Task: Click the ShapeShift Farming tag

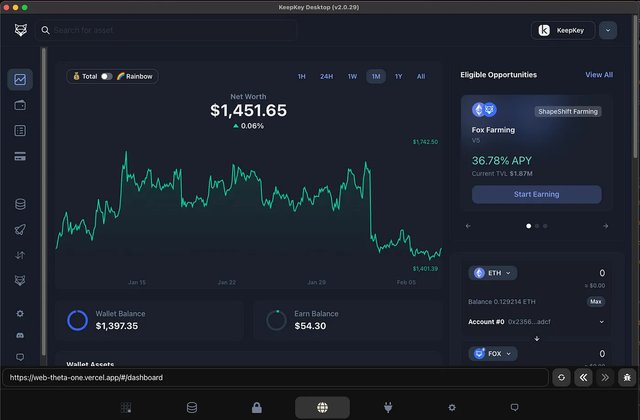Action: coord(568,111)
